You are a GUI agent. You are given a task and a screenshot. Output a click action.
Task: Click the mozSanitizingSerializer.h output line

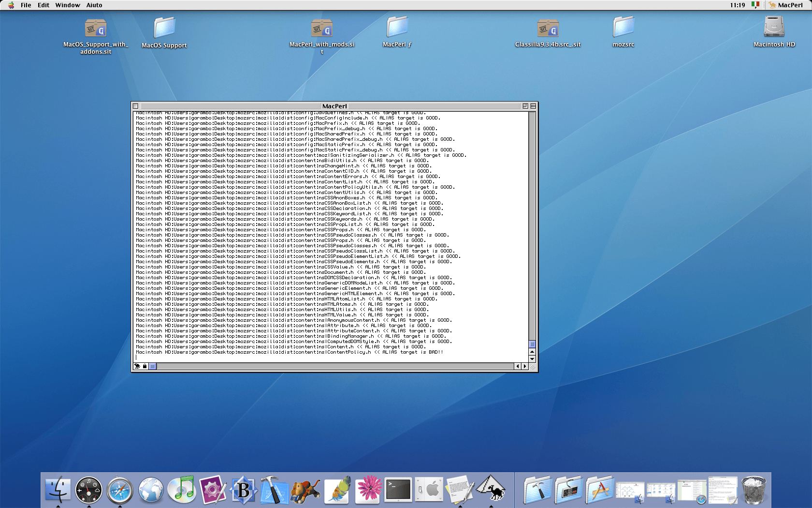(x=301, y=155)
